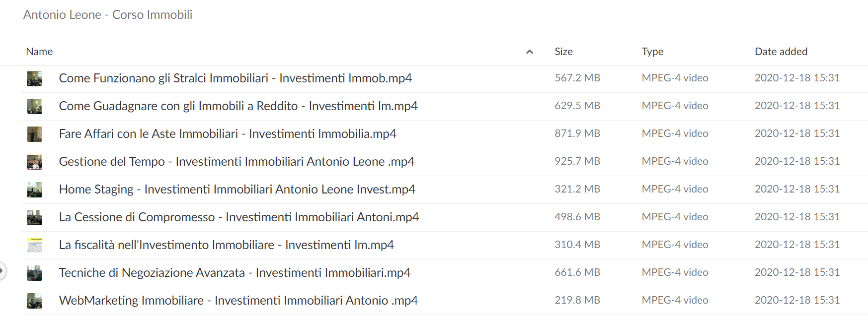The image size is (868, 320).
Task: Open file Gestione del Tempo
Action: pos(237,162)
